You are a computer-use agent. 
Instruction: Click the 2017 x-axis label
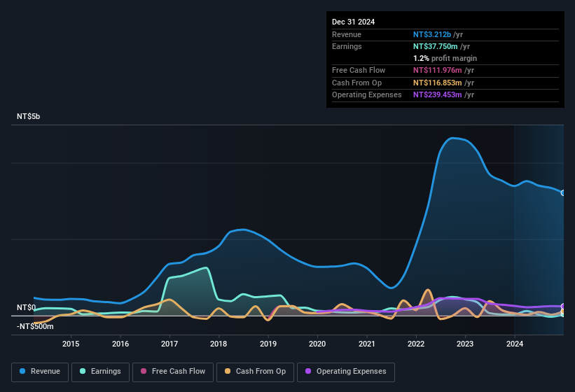pyautogui.click(x=169, y=344)
